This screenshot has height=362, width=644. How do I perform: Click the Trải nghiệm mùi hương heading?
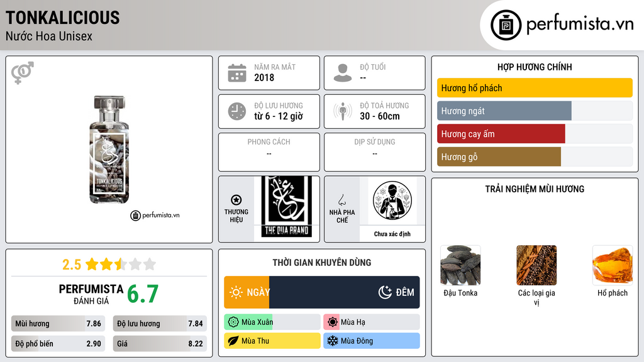pos(535,189)
